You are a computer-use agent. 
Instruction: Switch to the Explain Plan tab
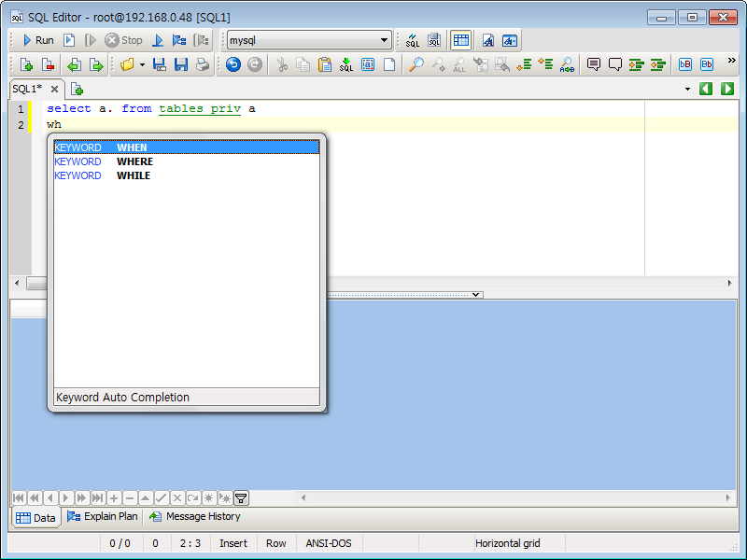[103, 517]
